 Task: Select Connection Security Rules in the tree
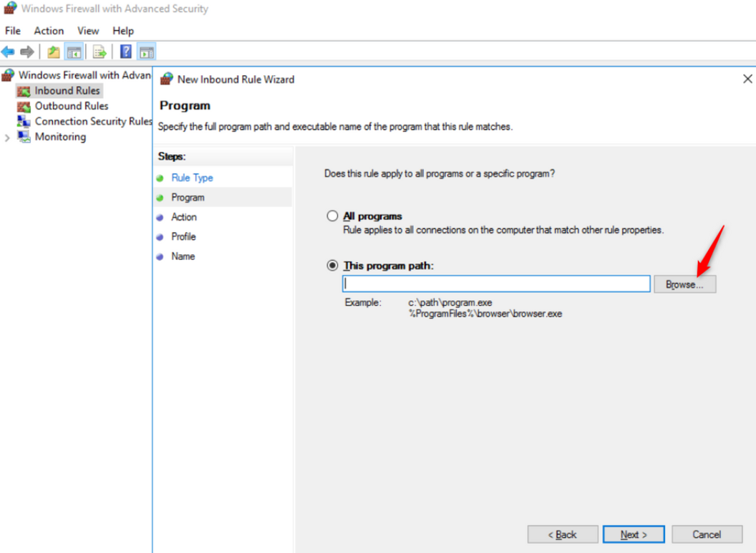point(93,122)
